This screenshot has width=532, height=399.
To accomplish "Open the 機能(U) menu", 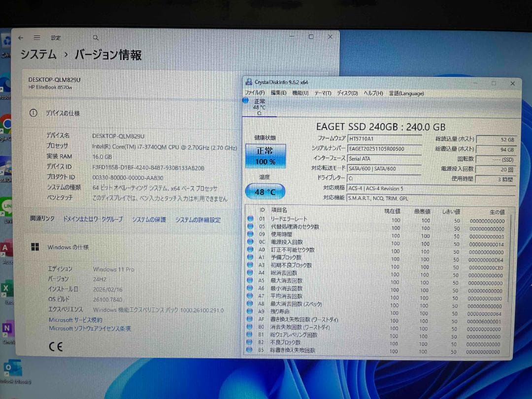I will (300, 93).
